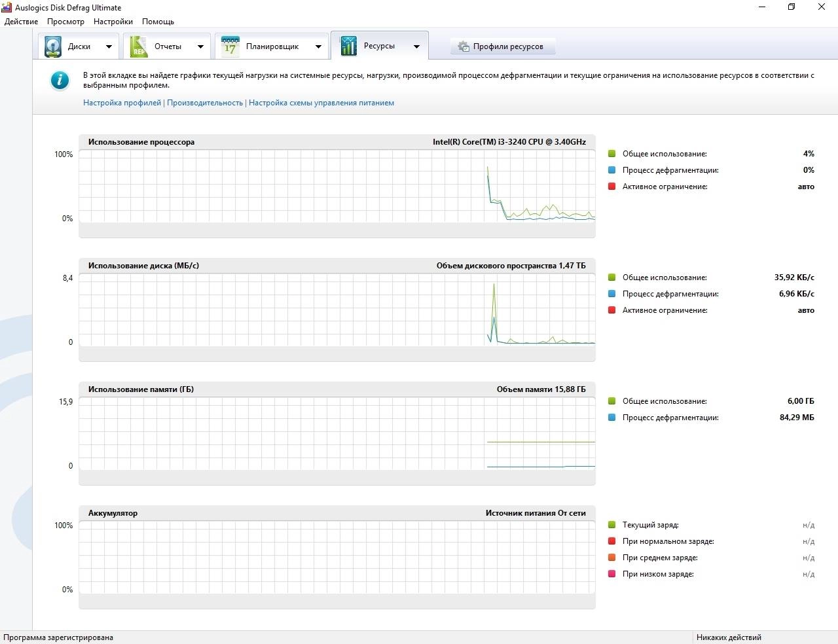Click the Использование процессора header
The image size is (838, 644).
141,142
